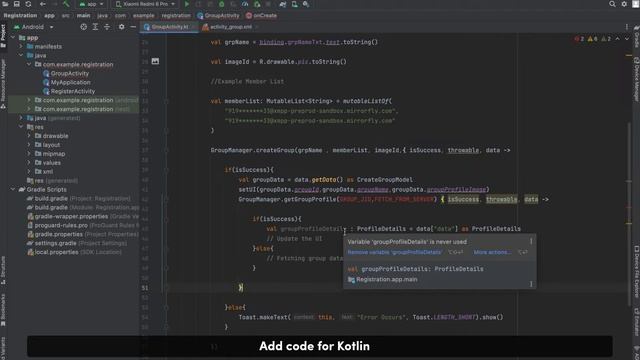
Task: Navigate back with the left arrow icon
Action: tap(43, 4)
